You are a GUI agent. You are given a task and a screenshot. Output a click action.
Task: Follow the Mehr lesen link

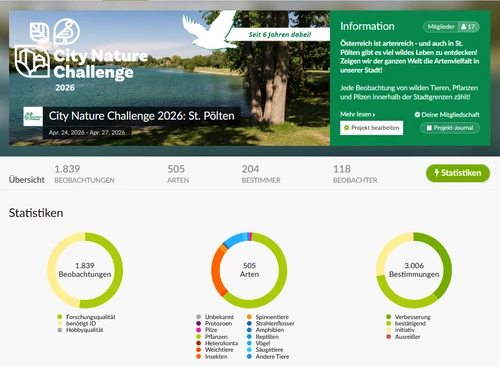pyautogui.click(x=357, y=114)
